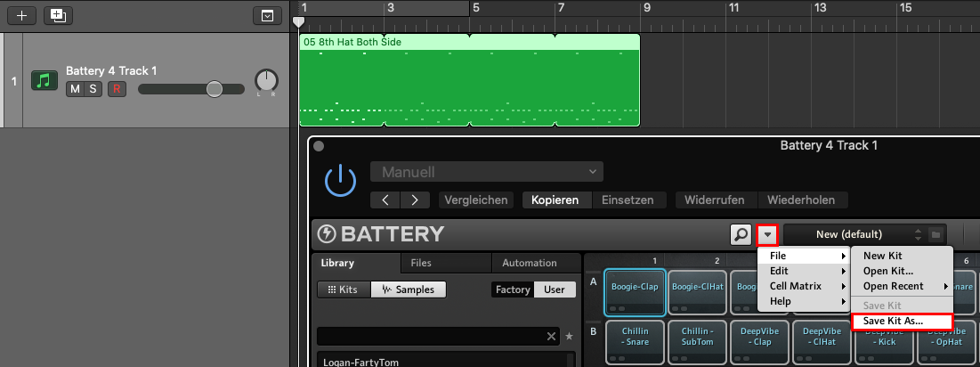Click the track pan knob

266,81
